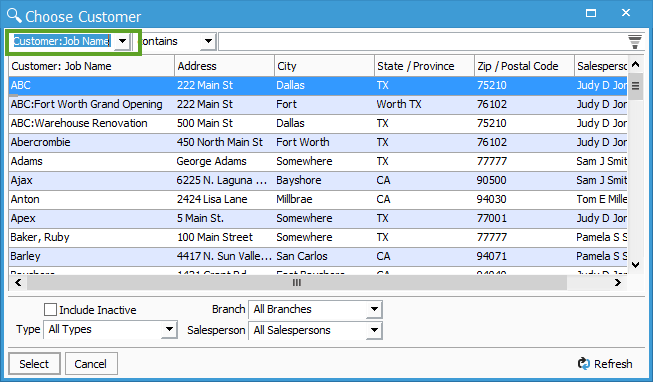Screen dimensions: 653x382
Task: Select ABC:Warehouse Renovation row
Action: pos(318,123)
